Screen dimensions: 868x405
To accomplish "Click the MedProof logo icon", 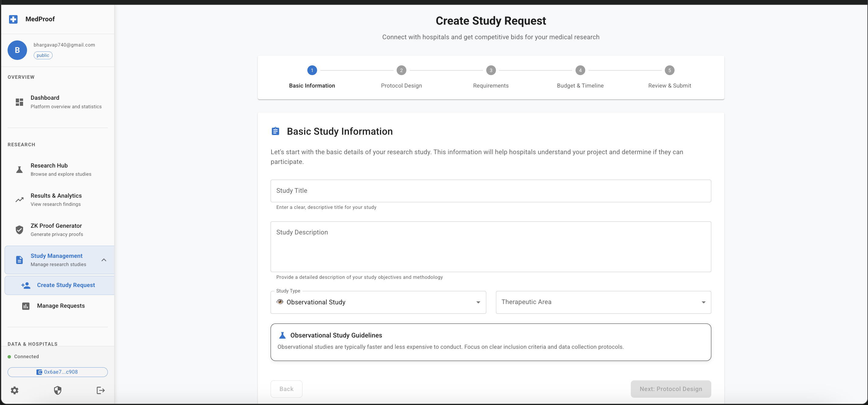I will (13, 19).
